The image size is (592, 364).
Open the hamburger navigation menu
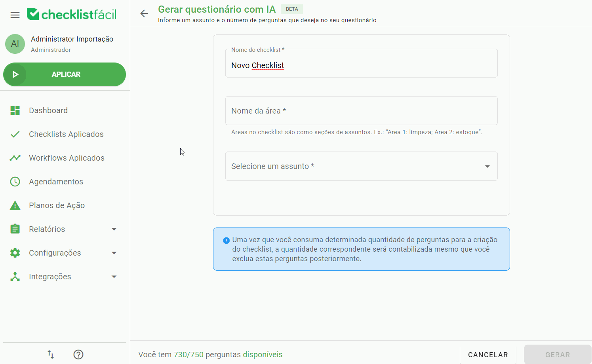pos(15,15)
